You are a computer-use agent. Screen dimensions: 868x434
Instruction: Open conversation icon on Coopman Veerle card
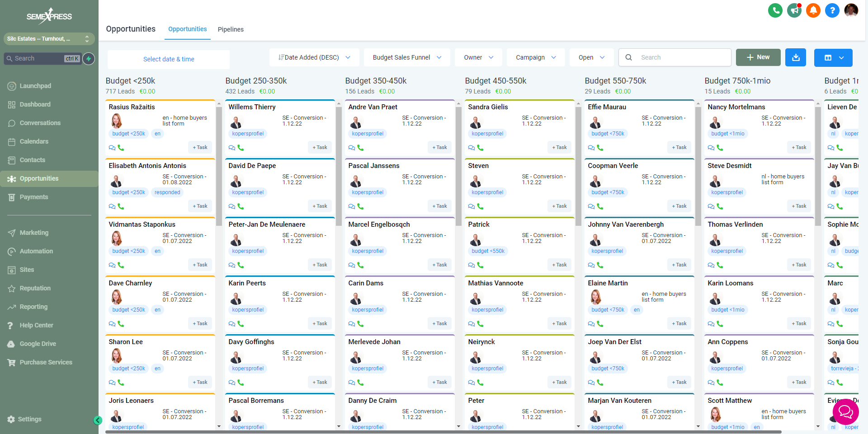pos(591,206)
